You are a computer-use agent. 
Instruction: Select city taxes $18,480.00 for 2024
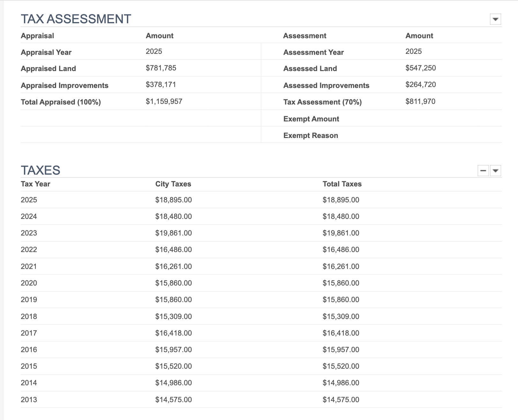(x=174, y=216)
